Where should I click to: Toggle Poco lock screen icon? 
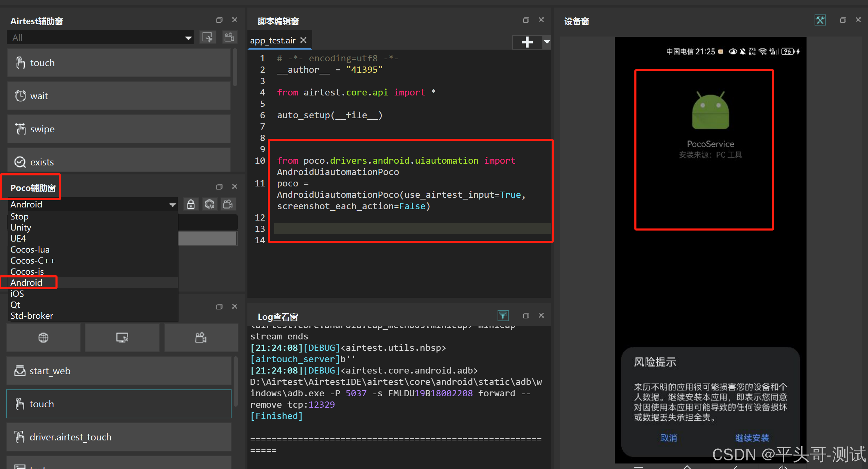[191, 204]
